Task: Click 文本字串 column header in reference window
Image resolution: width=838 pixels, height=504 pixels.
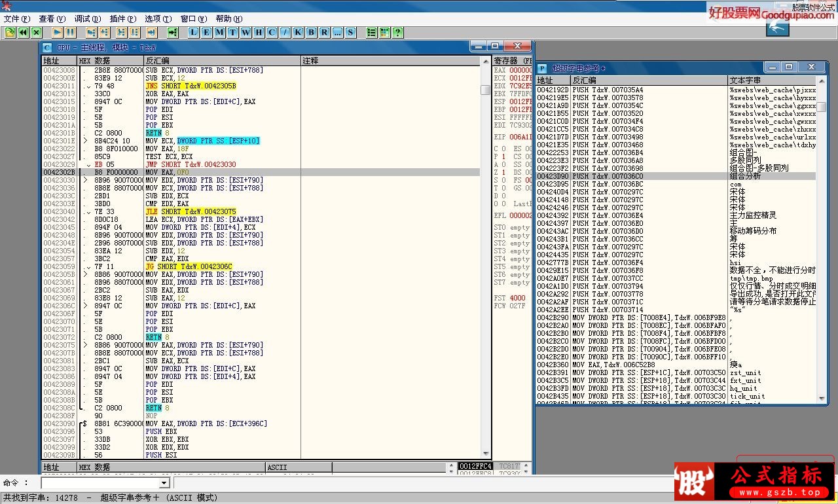Action: point(772,80)
